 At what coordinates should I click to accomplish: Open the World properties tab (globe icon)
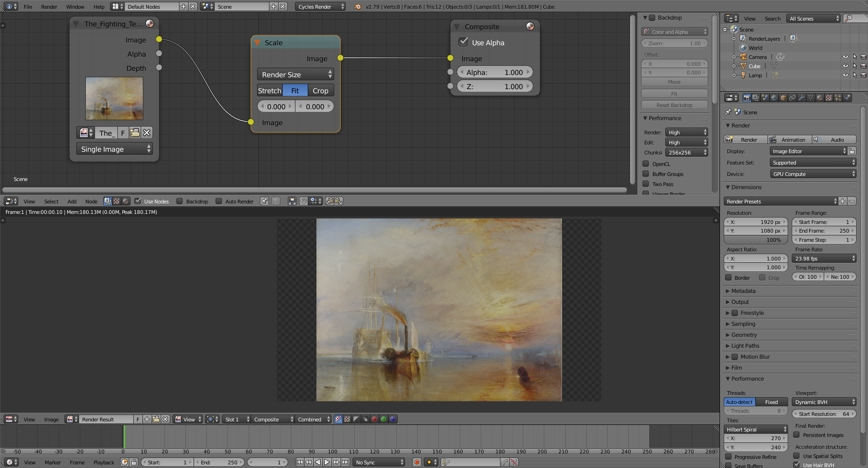pos(774,98)
